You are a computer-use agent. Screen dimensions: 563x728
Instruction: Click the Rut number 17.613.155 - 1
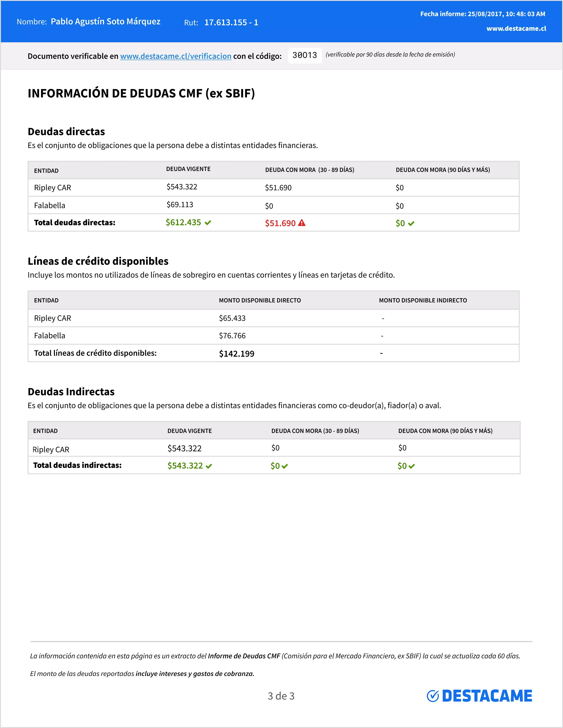click(231, 23)
